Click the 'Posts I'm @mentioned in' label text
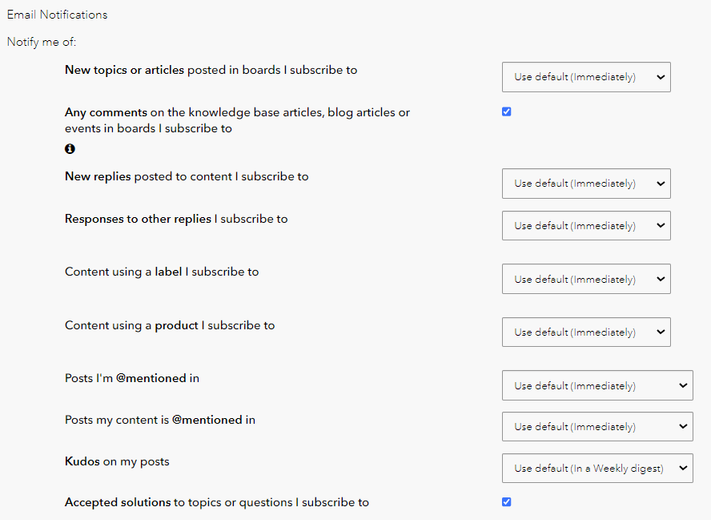 tap(132, 378)
